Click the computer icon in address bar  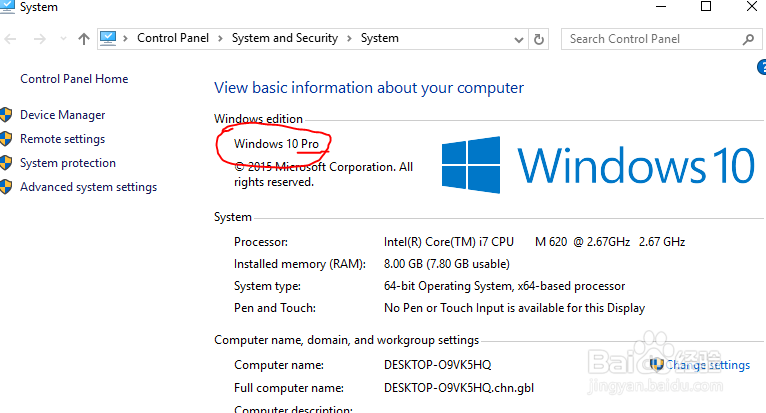coord(108,38)
